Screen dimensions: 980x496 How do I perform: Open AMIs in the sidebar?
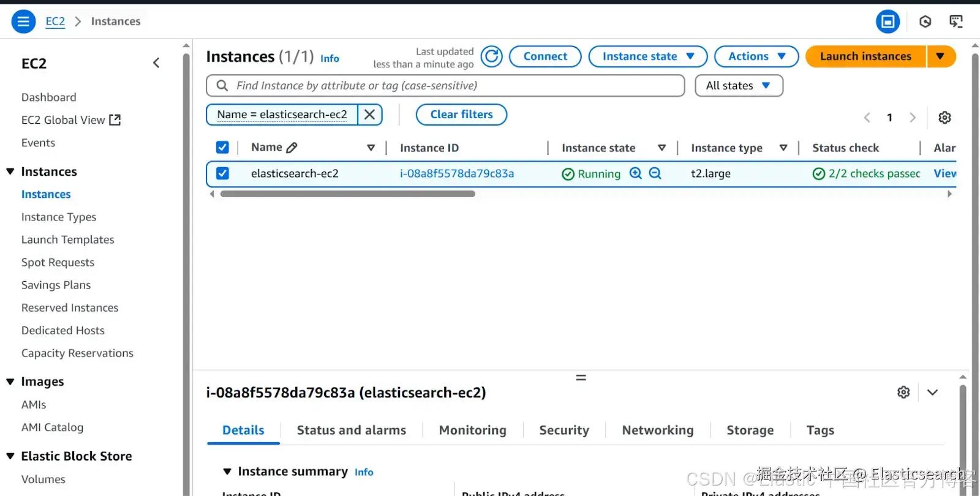[x=34, y=405]
